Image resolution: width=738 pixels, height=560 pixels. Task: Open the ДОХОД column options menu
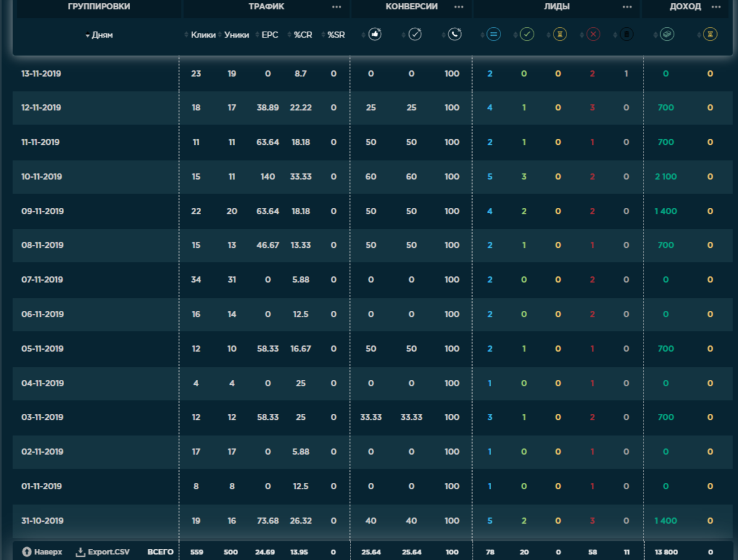(716, 7)
